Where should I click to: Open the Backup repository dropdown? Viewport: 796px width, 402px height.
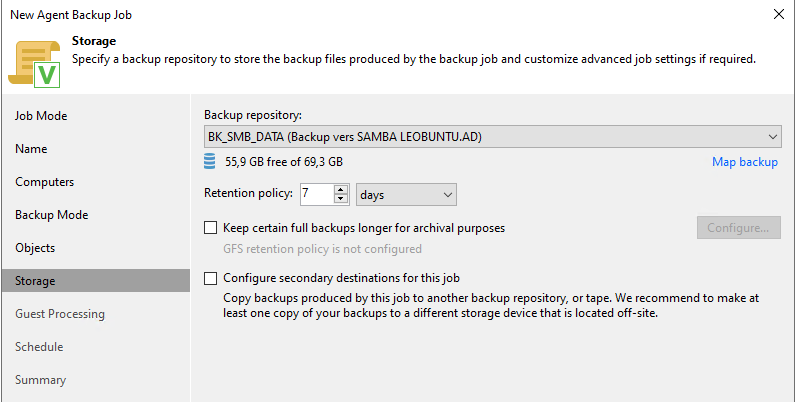click(492, 137)
